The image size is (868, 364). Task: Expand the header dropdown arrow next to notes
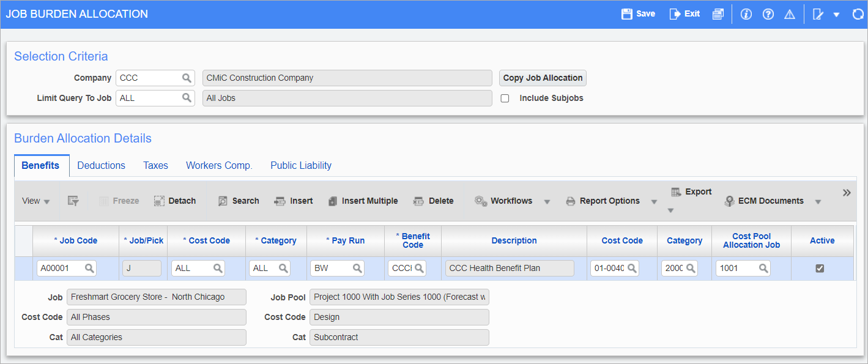[836, 14]
